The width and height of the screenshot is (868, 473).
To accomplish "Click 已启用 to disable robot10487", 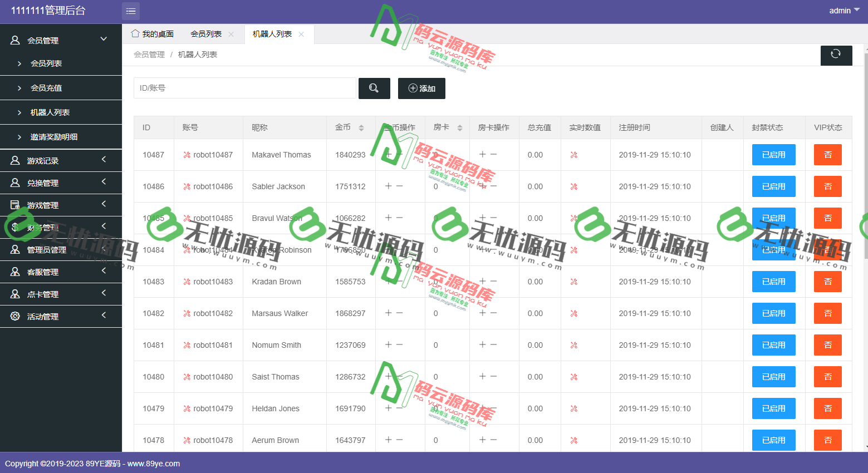I will 773,155.
